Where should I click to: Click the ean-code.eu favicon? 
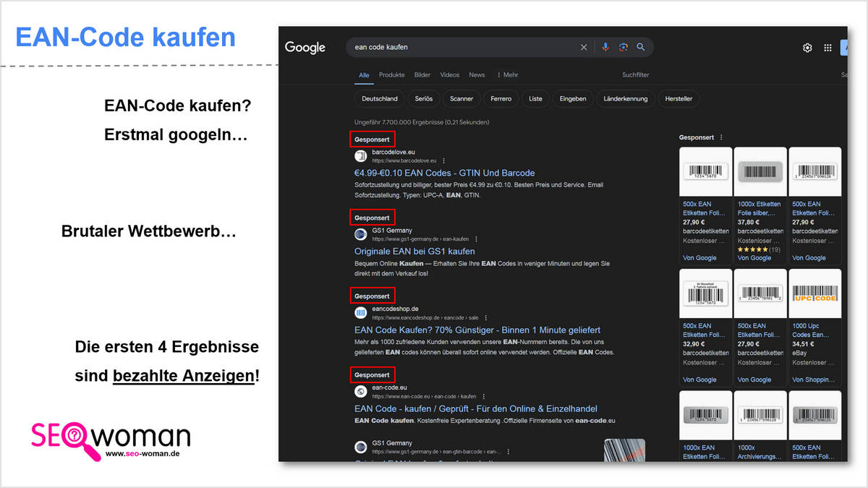[360, 392]
